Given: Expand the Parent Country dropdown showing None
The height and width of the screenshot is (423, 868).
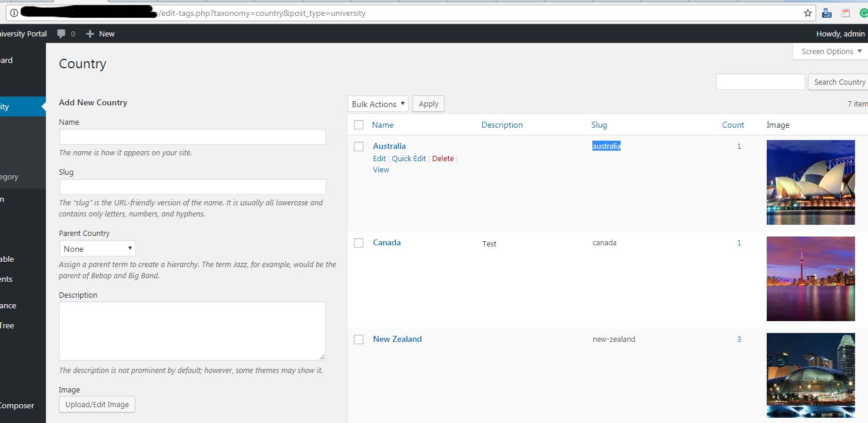Looking at the screenshot, I should (97, 248).
